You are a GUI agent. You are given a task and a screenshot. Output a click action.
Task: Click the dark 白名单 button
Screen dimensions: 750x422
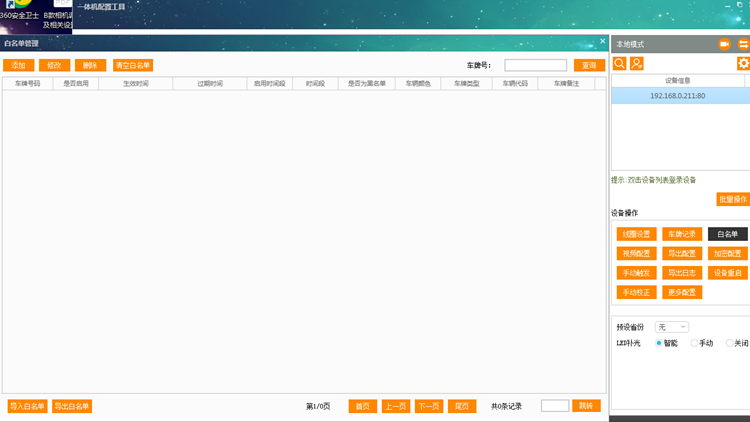coord(728,234)
